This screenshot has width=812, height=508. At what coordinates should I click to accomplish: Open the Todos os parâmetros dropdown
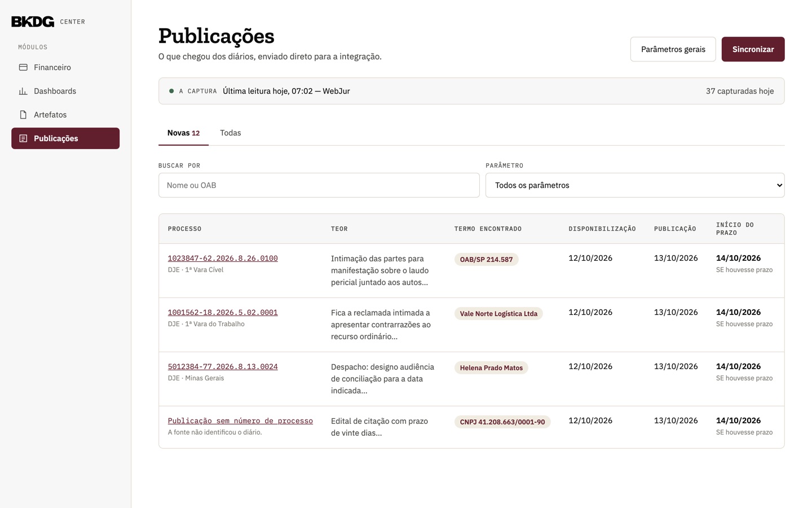[x=635, y=185]
